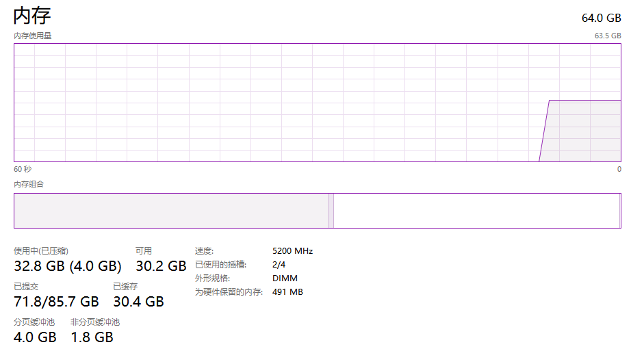631x364 pixels.
Task: Click the 1.8 GB non-paged pool value
Action: coord(92,337)
